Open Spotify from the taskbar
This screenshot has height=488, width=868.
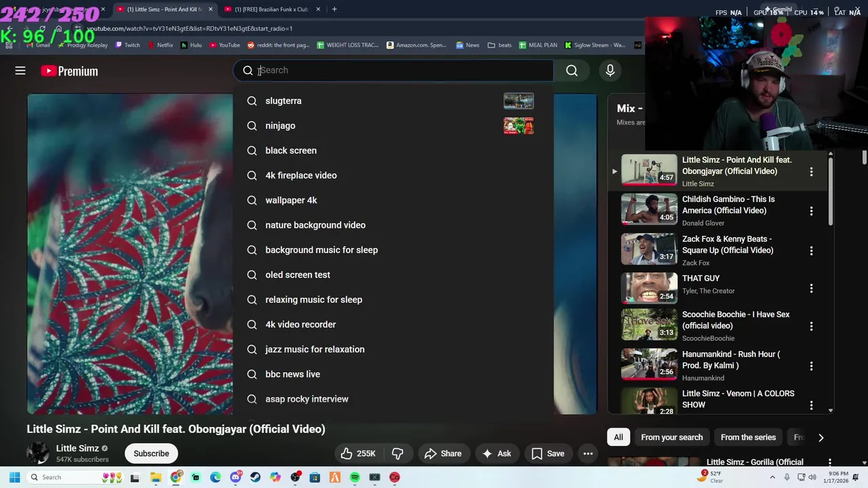click(x=355, y=477)
